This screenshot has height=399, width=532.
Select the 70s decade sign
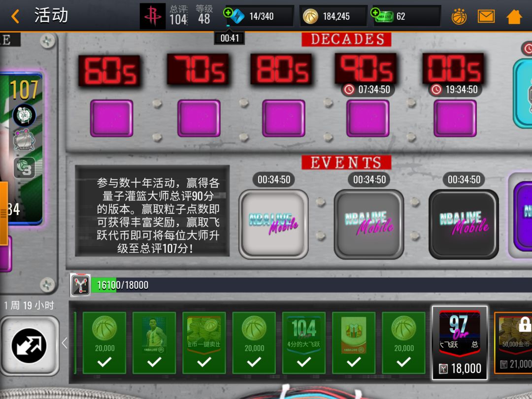(198, 69)
